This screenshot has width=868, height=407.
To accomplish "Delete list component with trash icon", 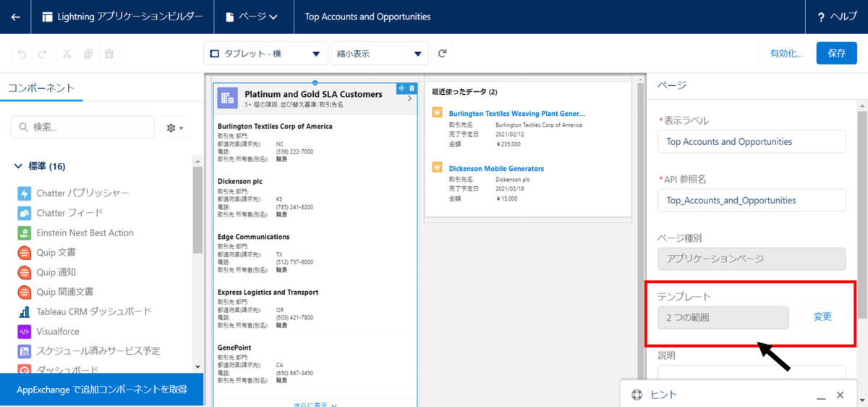I will click(412, 88).
